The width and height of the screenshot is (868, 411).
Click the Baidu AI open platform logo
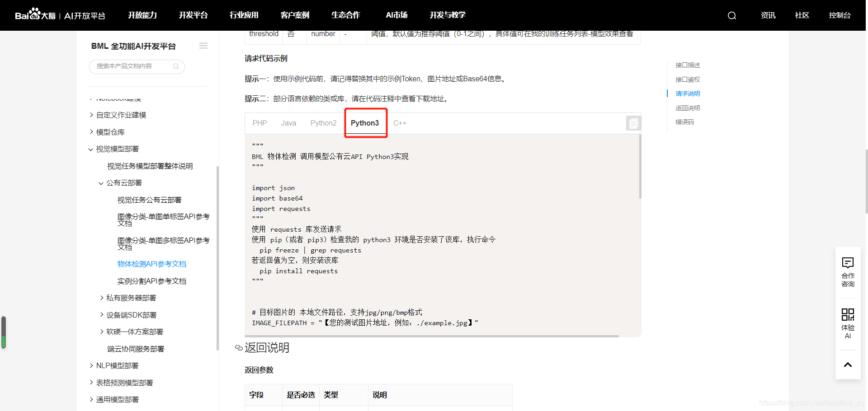click(60, 15)
